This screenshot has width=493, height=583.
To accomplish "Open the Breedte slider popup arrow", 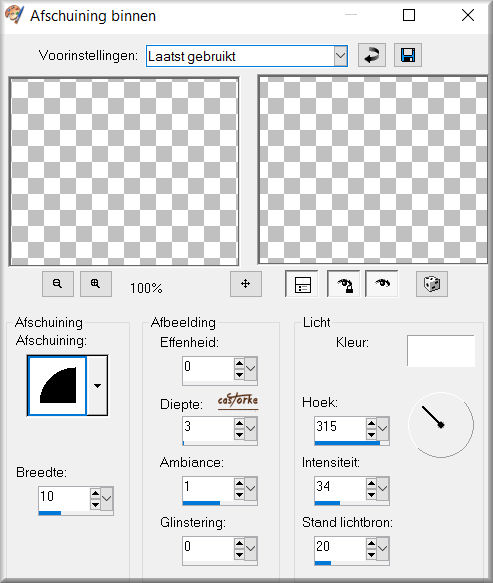I will 107,498.
